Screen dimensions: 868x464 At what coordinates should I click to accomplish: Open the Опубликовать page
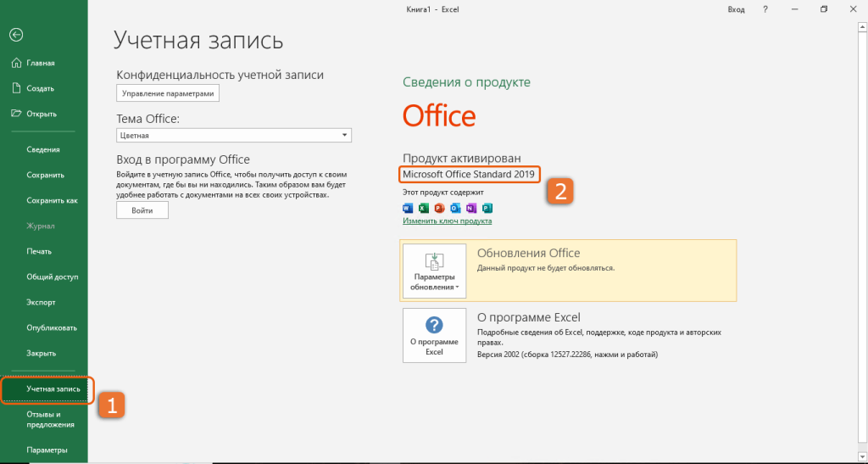tap(52, 327)
